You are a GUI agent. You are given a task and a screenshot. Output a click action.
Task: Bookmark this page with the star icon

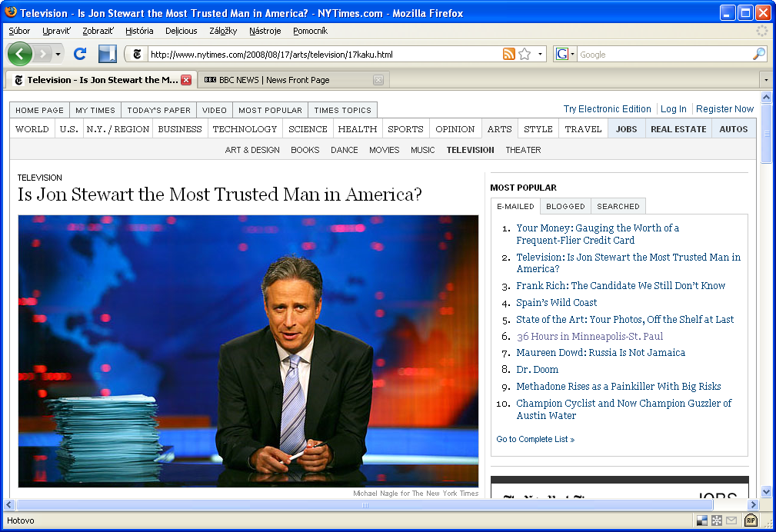tap(525, 54)
